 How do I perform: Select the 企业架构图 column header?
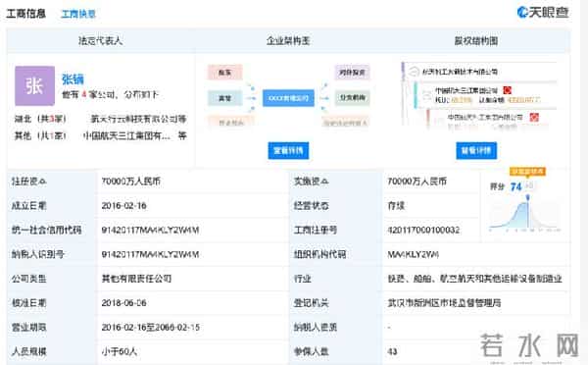(288, 40)
